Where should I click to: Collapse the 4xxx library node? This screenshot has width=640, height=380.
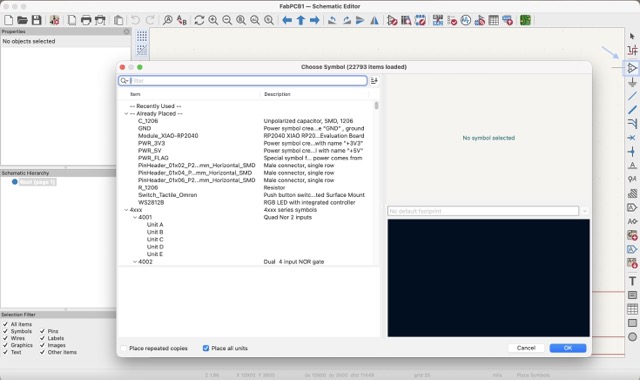126,210
